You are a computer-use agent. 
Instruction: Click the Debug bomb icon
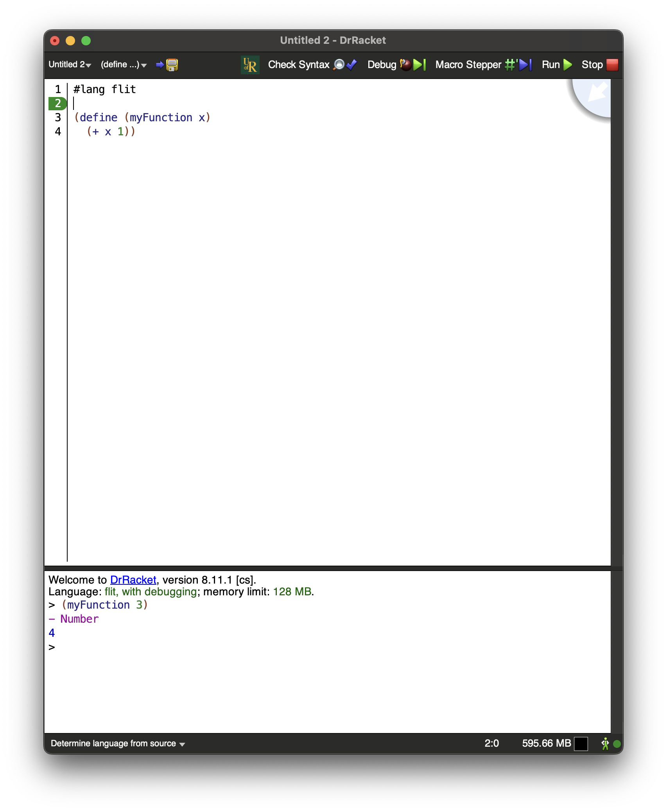tap(405, 65)
